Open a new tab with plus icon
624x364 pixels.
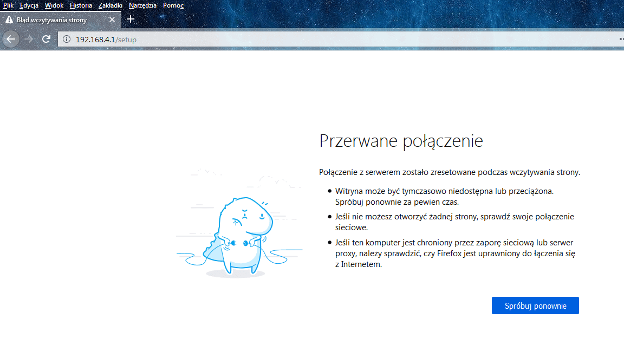pyautogui.click(x=130, y=19)
